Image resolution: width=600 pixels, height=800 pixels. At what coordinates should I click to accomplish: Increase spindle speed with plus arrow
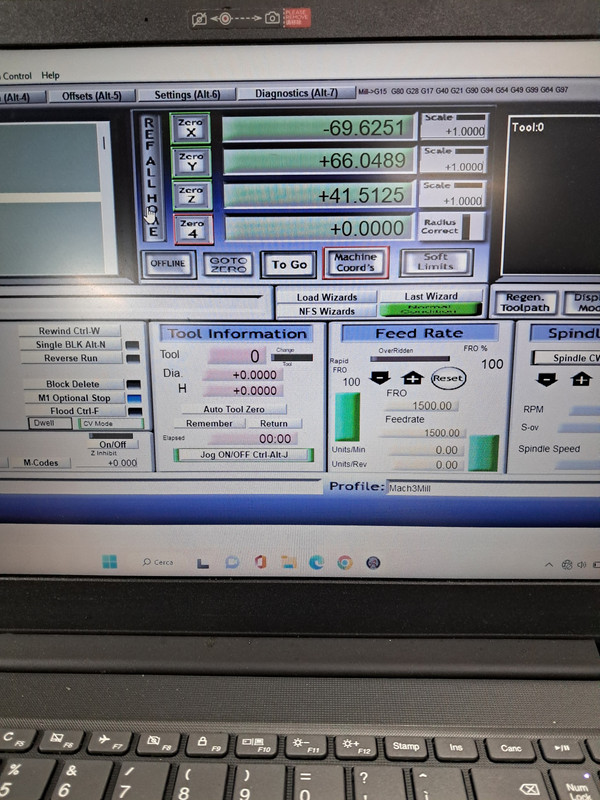point(581,379)
